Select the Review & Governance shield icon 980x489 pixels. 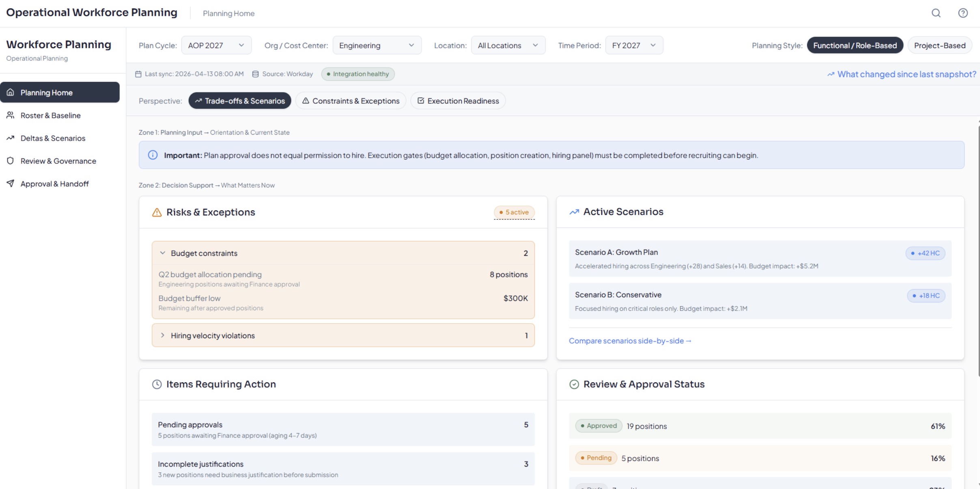click(x=10, y=161)
